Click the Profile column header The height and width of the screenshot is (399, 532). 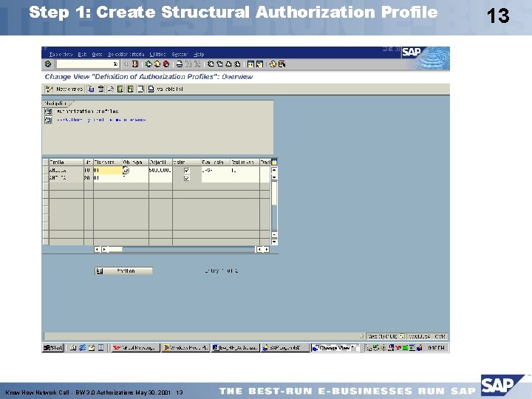(x=66, y=162)
